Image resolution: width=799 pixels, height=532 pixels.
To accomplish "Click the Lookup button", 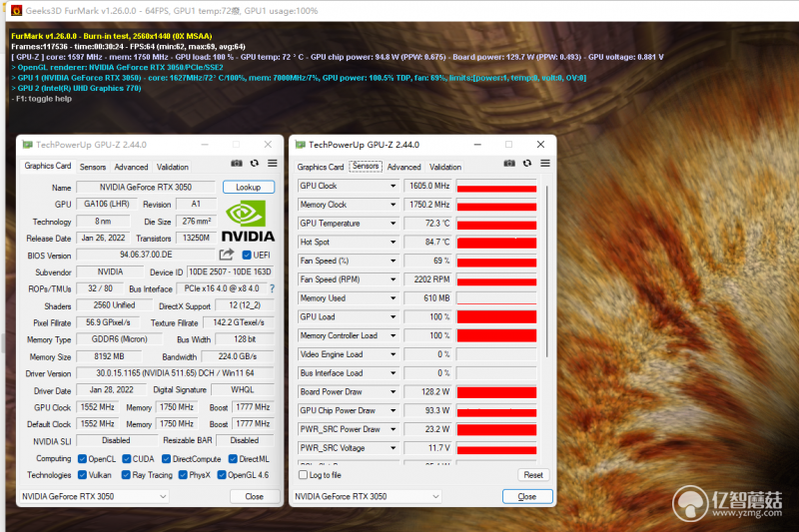I will pyautogui.click(x=248, y=188).
